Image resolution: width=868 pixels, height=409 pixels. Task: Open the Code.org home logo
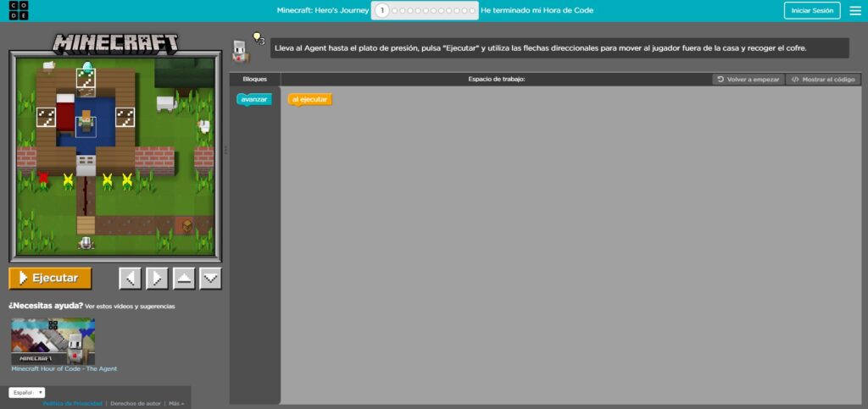click(19, 10)
